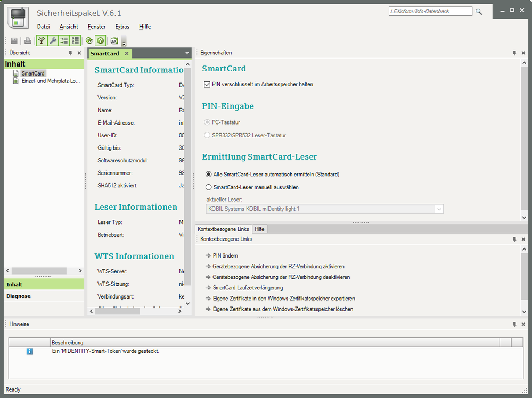Open the document tab list dropdown arrow
532x398 pixels.
click(187, 53)
